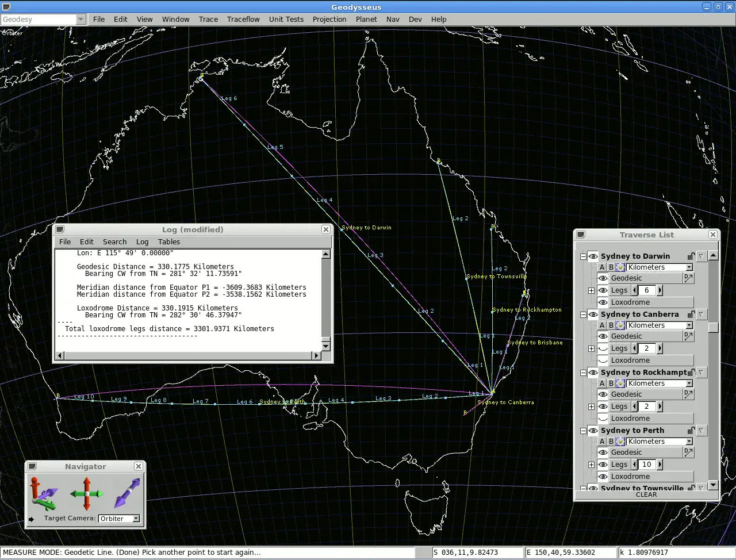Viewport: 736px width, 560px height.
Task: Open the Target Camera Orbiter dropdown
Action: click(136, 519)
